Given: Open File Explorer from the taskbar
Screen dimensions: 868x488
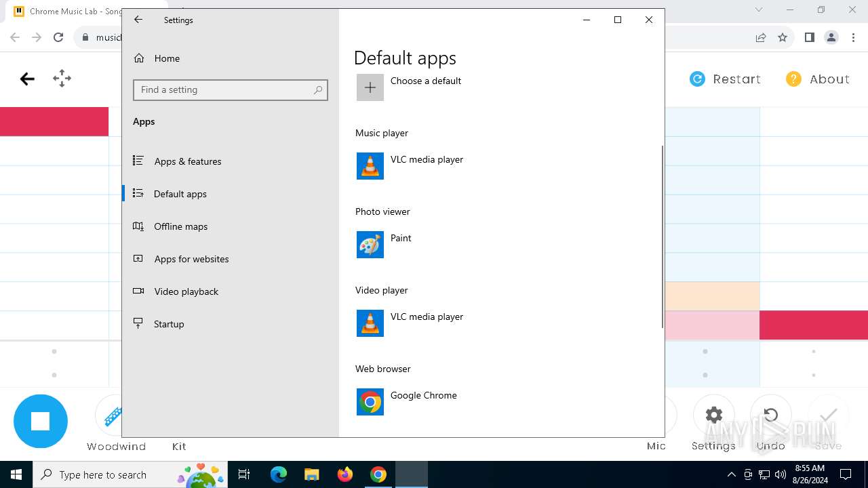Looking at the screenshot, I should pyautogui.click(x=311, y=474).
